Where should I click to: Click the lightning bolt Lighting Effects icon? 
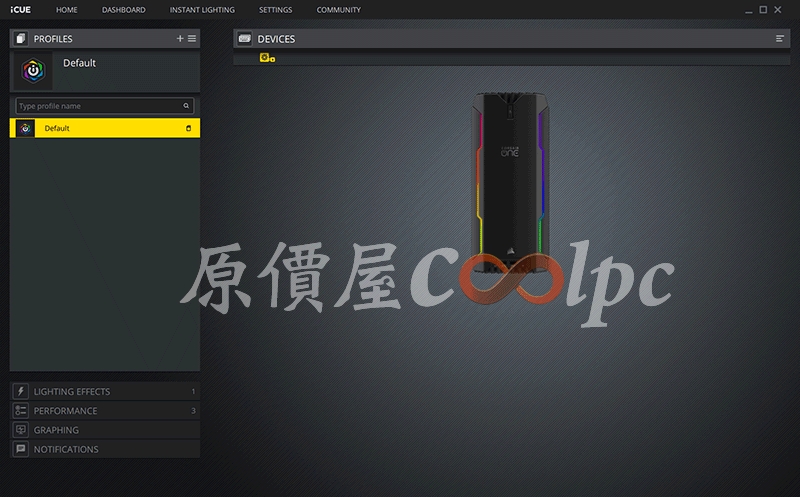click(x=20, y=391)
